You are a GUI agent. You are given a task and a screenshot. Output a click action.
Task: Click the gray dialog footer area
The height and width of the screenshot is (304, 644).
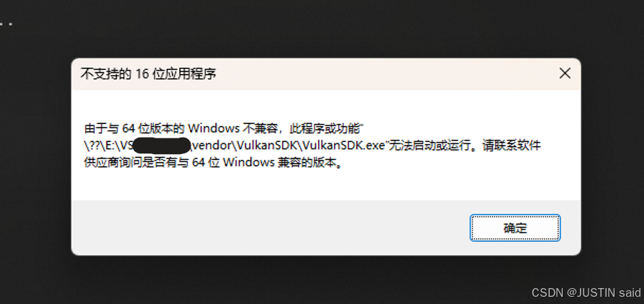tap(267, 227)
